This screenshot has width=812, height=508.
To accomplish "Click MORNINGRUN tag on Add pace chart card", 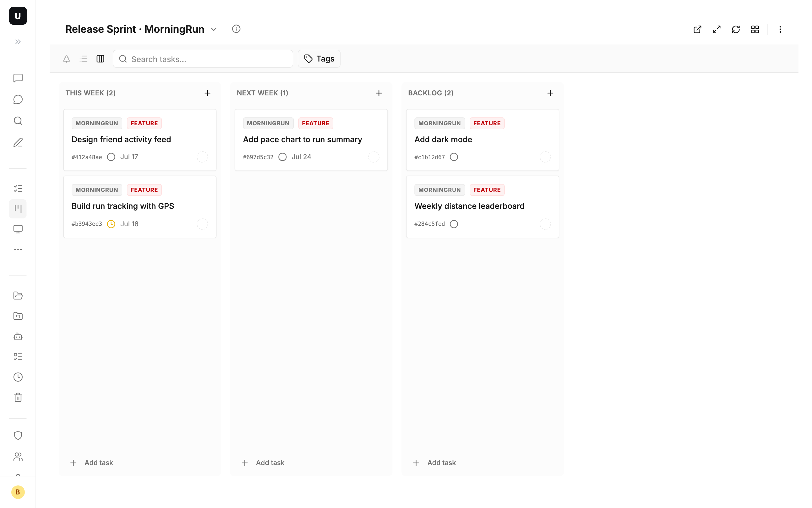I will pos(268,123).
